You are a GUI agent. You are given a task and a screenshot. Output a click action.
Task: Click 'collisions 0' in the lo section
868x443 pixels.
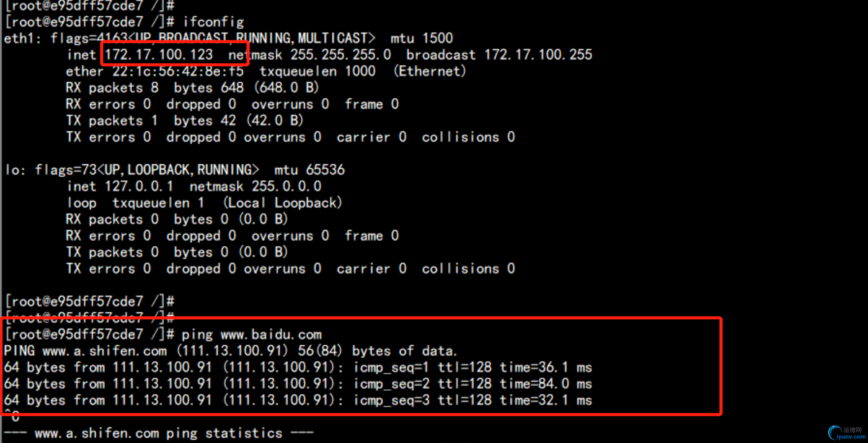[468, 269]
